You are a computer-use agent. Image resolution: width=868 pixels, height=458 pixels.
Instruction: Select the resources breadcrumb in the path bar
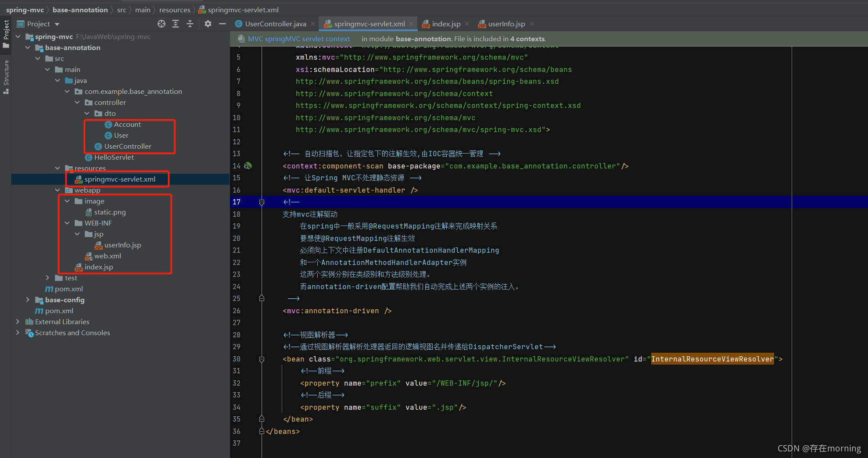click(174, 10)
